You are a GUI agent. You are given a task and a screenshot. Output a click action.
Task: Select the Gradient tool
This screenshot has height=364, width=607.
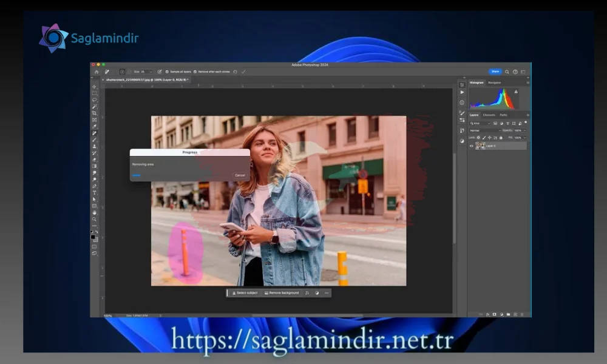coord(95,166)
